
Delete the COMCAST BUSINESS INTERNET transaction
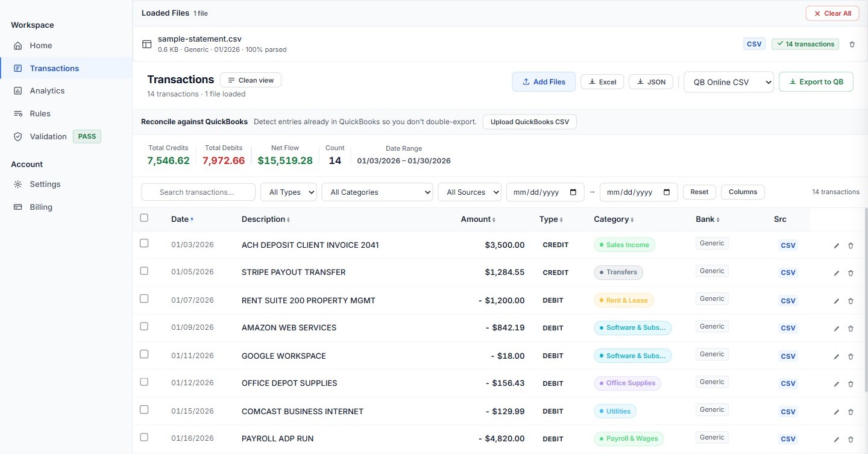851,412
